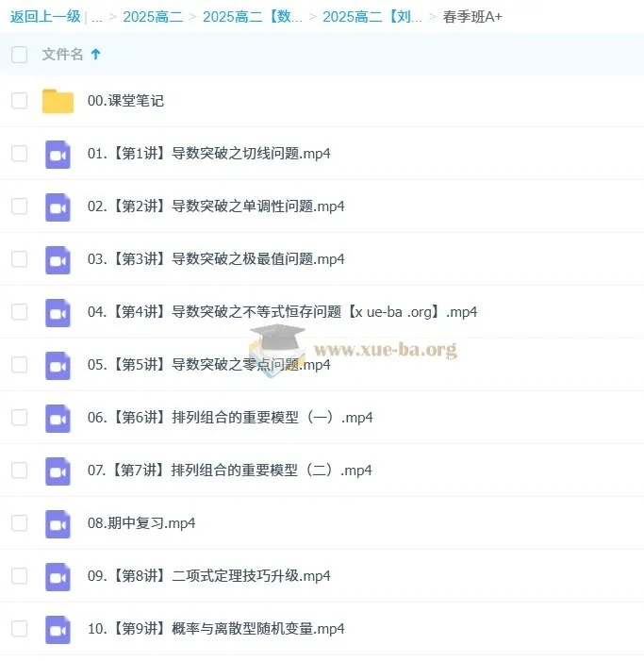Click video icon for 03 极最值问题 file
Viewport: 644px width, 661px height.
point(58,259)
